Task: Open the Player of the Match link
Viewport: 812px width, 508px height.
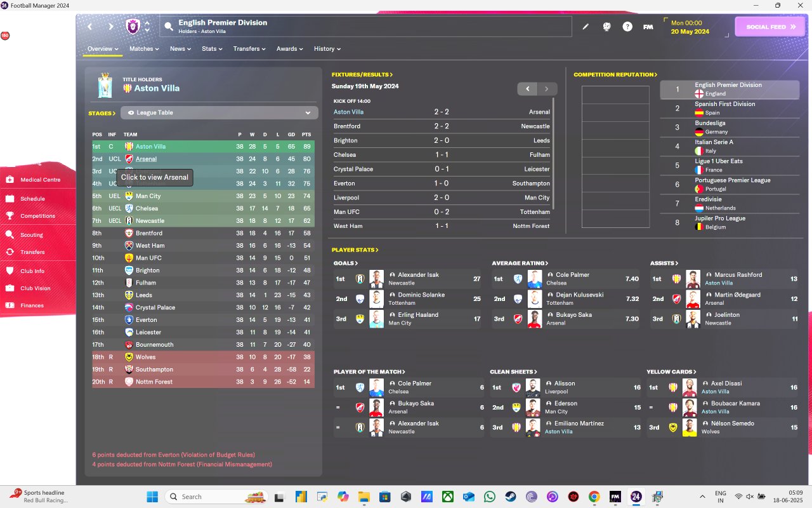Action: pyautogui.click(x=369, y=372)
